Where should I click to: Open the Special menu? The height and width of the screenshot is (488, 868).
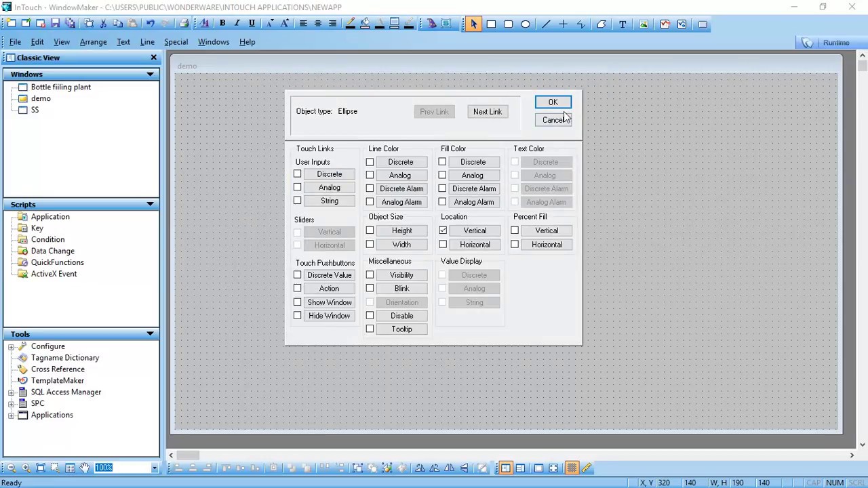click(x=176, y=42)
